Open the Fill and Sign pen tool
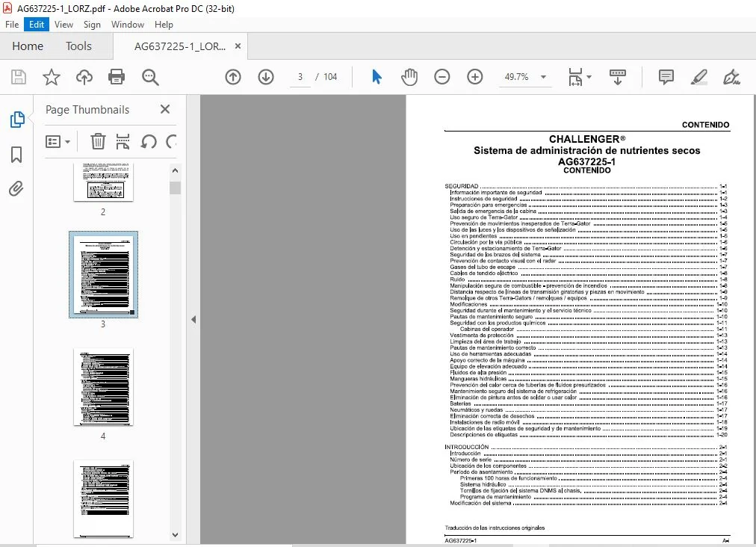The width and height of the screenshot is (756, 547). 731,77
